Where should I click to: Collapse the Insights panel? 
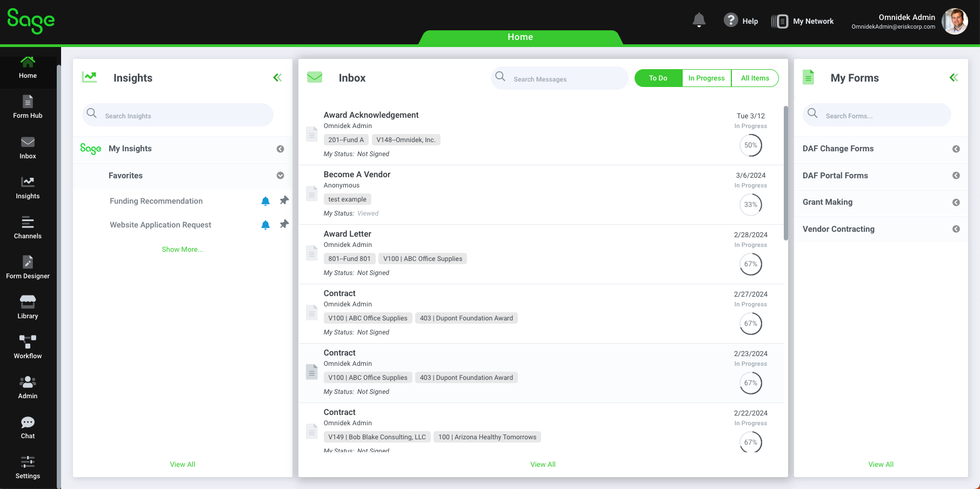coord(277,78)
